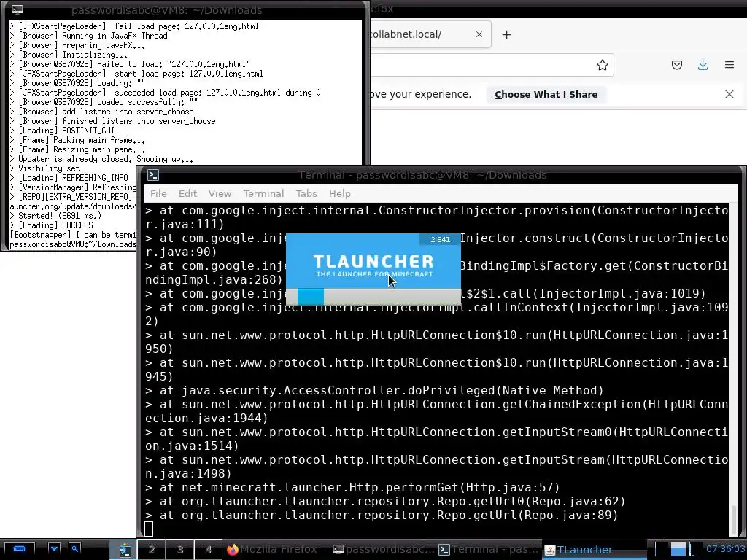Viewport: 747px width, 560px height.
Task: Bookmark this page with the star icon
Action: [x=602, y=65]
